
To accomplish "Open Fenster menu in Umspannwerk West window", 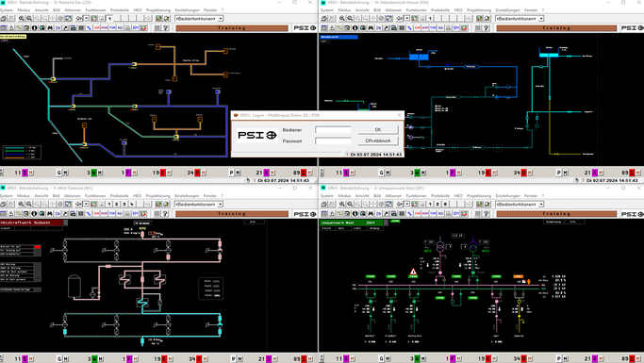I will pos(531,196).
